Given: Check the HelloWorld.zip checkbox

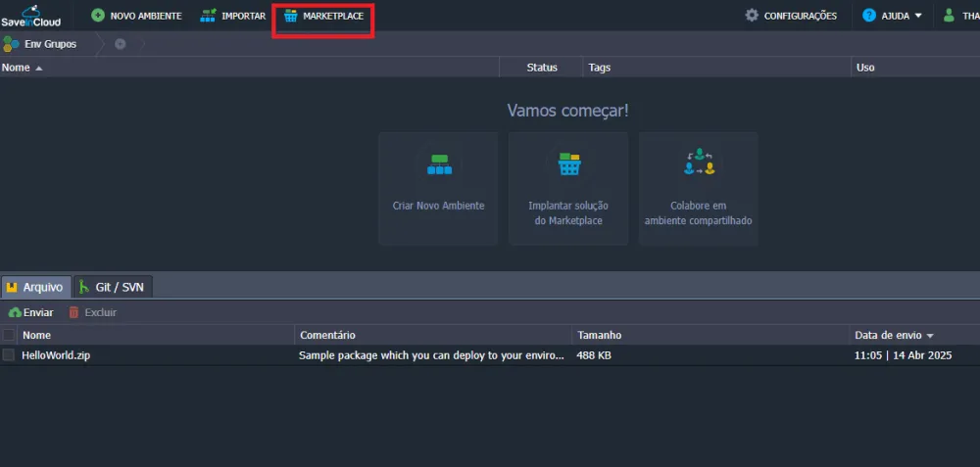Looking at the screenshot, I should [9, 355].
